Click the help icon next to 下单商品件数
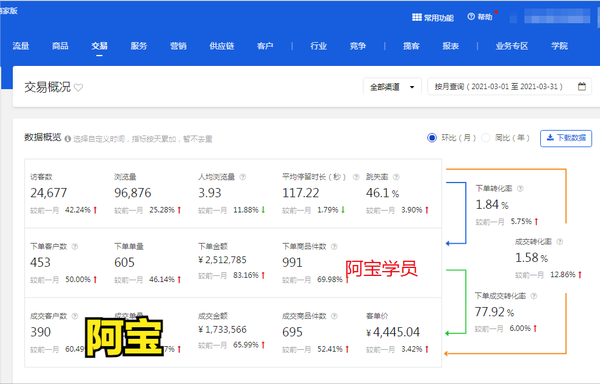 pos(334,247)
